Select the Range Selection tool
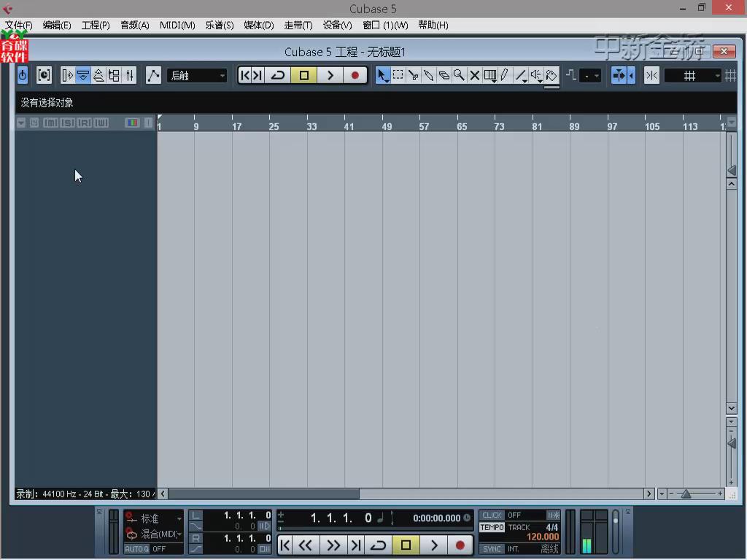The width and height of the screenshot is (747, 560). (x=398, y=75)
